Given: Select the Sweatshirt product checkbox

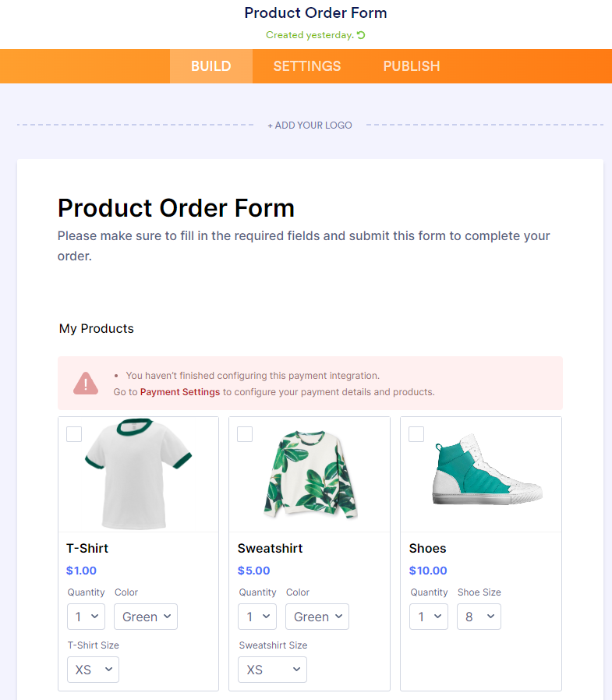Looking at the screenshot, I should [x=245, y=434].
